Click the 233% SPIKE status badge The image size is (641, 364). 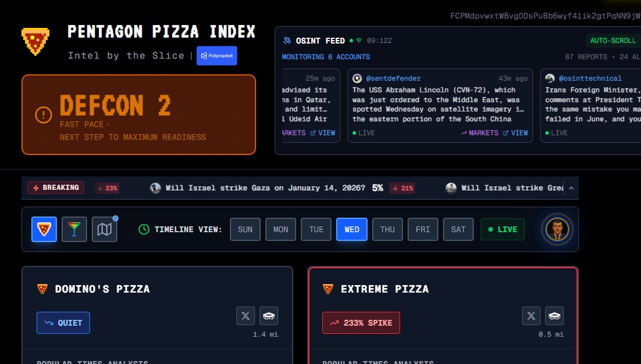pos(361,323)
